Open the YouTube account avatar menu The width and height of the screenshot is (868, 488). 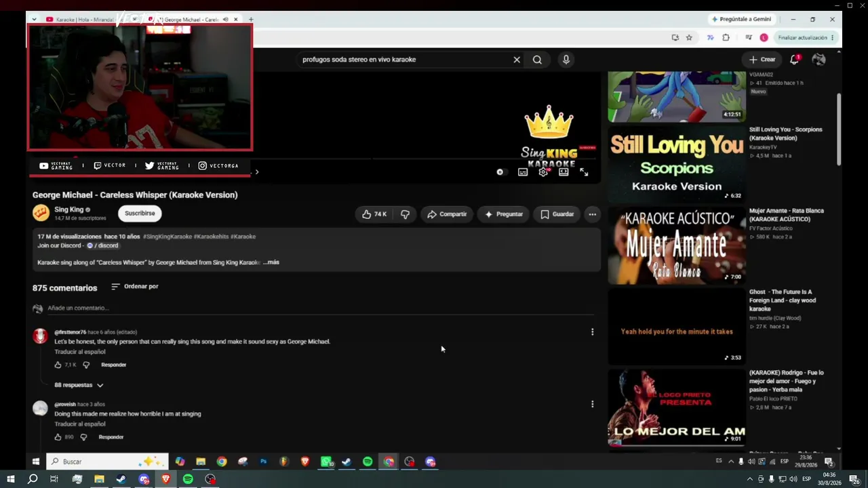pos(818,60)
